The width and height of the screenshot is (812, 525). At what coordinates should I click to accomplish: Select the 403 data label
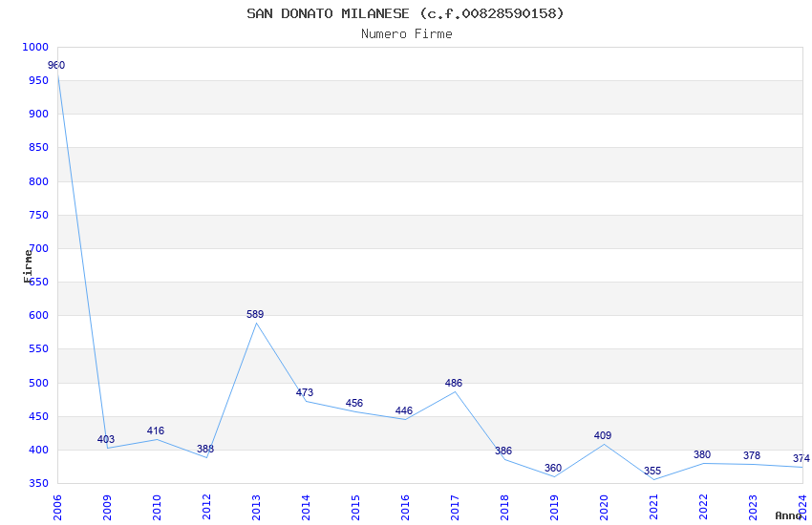pos(106,439)
